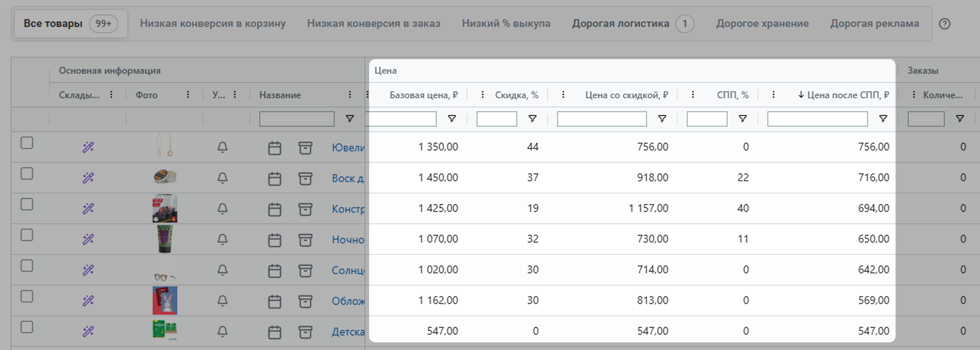The image size is (980, 350).
Task: Open the calendar icon in the Констр row
Action: (274, 209)
